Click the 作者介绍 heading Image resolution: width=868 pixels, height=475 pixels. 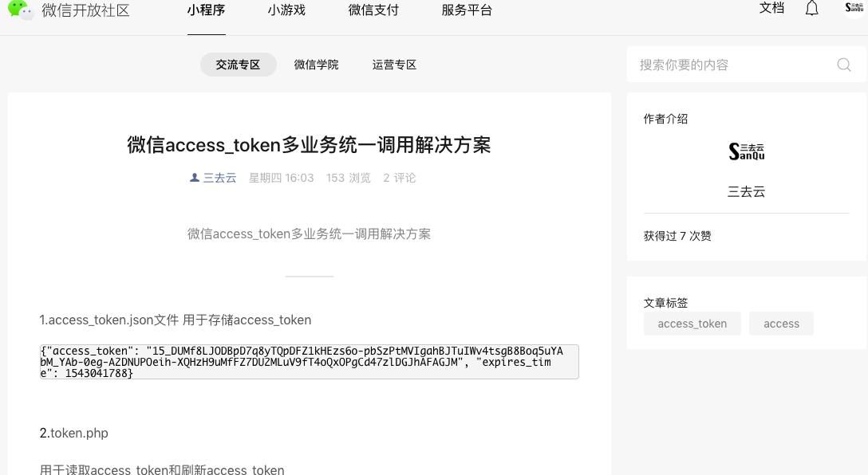tap(665, 118)
